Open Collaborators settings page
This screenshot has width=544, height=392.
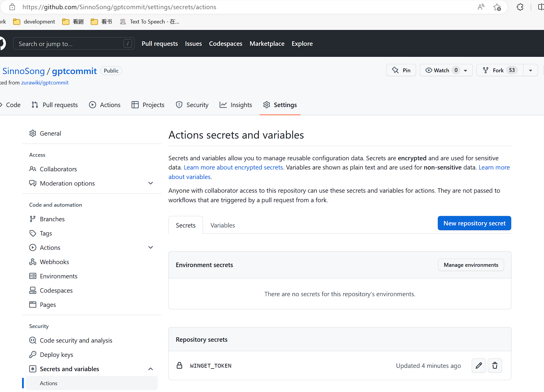[x=92, y=169]
